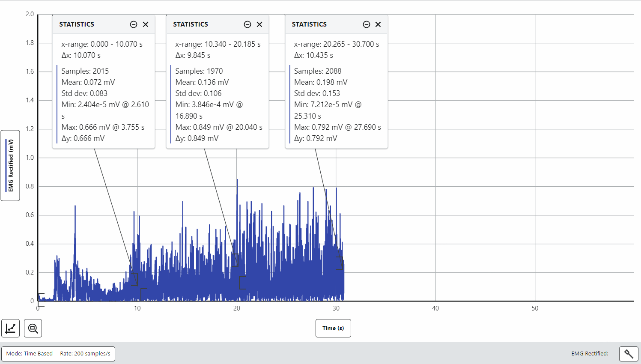Click the y-axis tick label 2.0
This screenshot has width=641, height=364.
[30, 14]
